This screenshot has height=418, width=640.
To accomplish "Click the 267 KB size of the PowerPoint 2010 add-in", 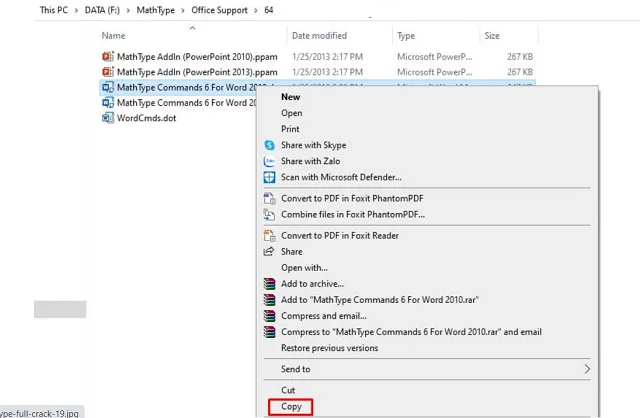I will pos(520,57).
